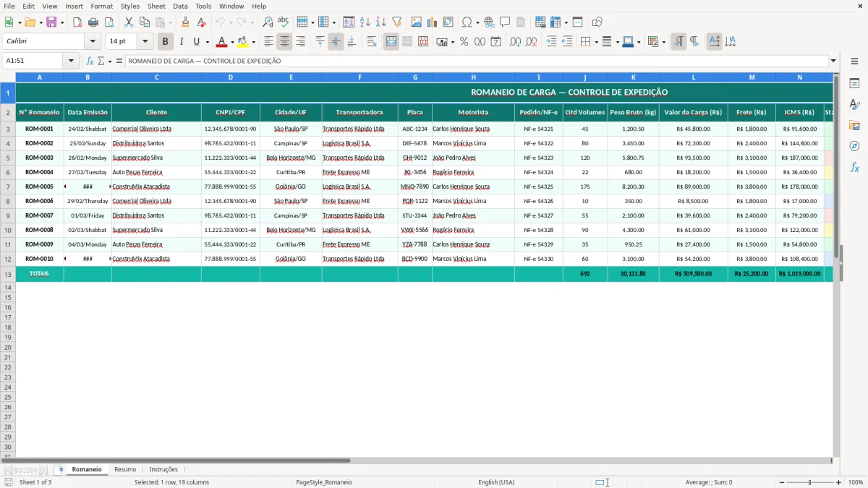Open the Sheet menu
The image size is (868, 488).
coord(156,6)
